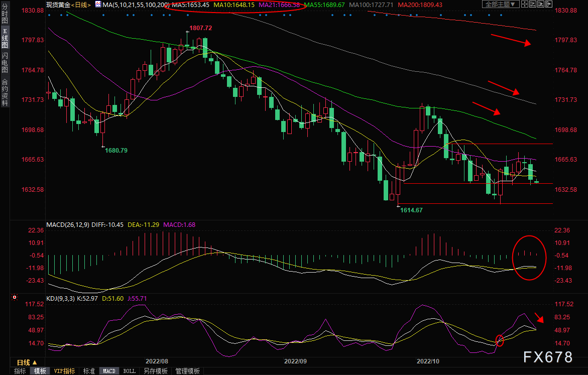The width and height of the screenshot is (588, 375).
Task: Click the 1807.72 high price marker
Action: point(200,28)
